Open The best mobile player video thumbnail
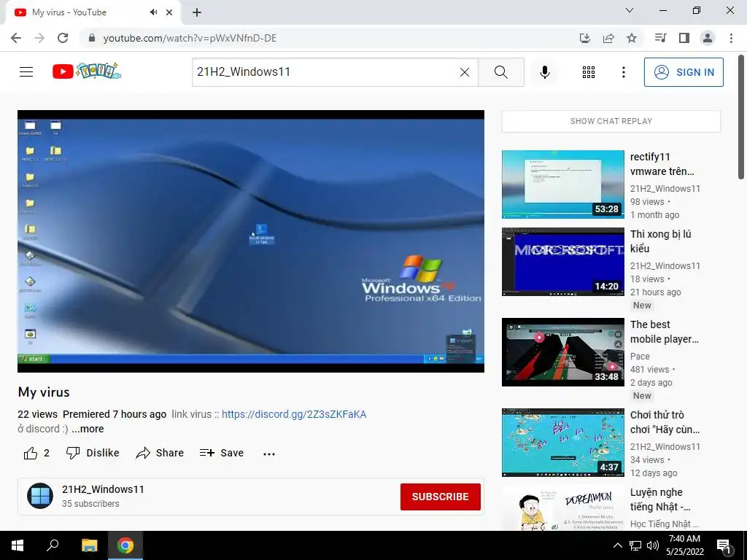The height and width of the screenshot is (560, 747). coord(562,352)
